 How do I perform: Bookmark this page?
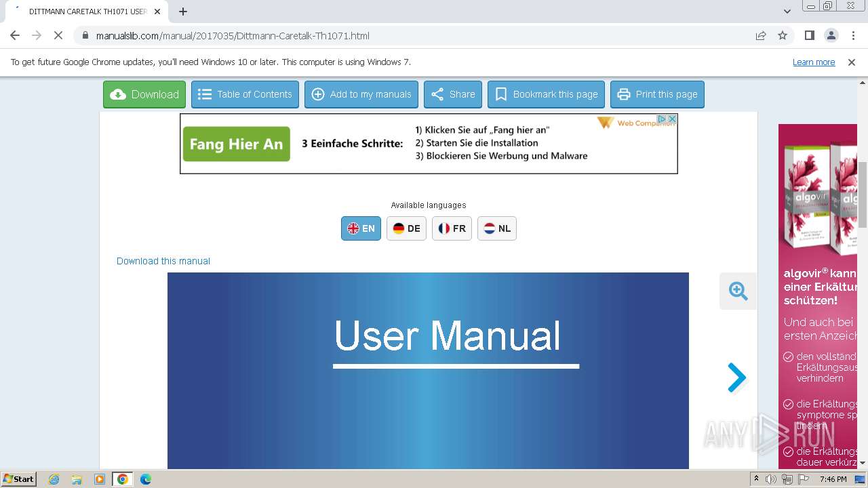tap(546, 94)
